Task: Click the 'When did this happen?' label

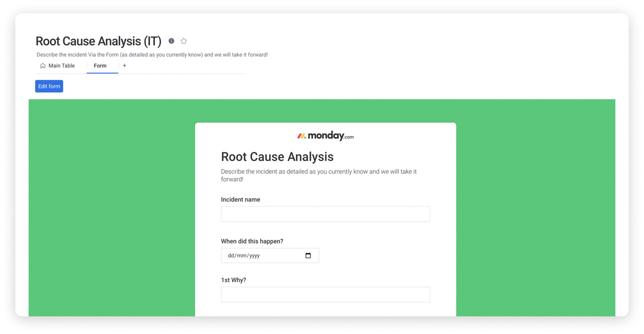Action: (x=252, y=241)
